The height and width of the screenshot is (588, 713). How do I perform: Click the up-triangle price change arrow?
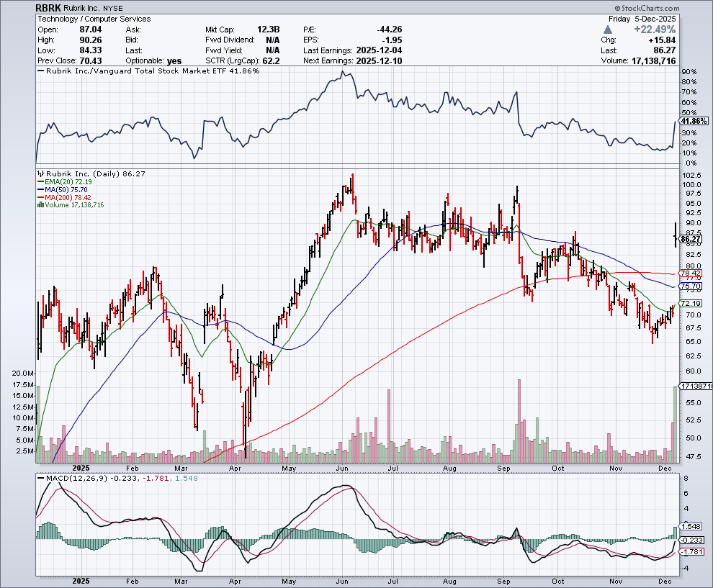pyautogui.click(x=609, y=30)
